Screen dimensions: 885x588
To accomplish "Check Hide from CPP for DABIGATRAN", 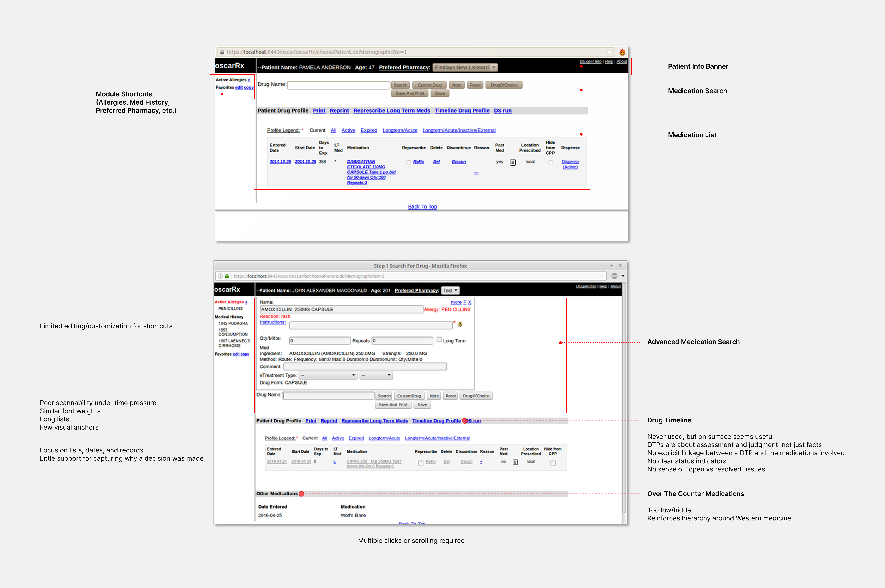I will pos(551,162).
